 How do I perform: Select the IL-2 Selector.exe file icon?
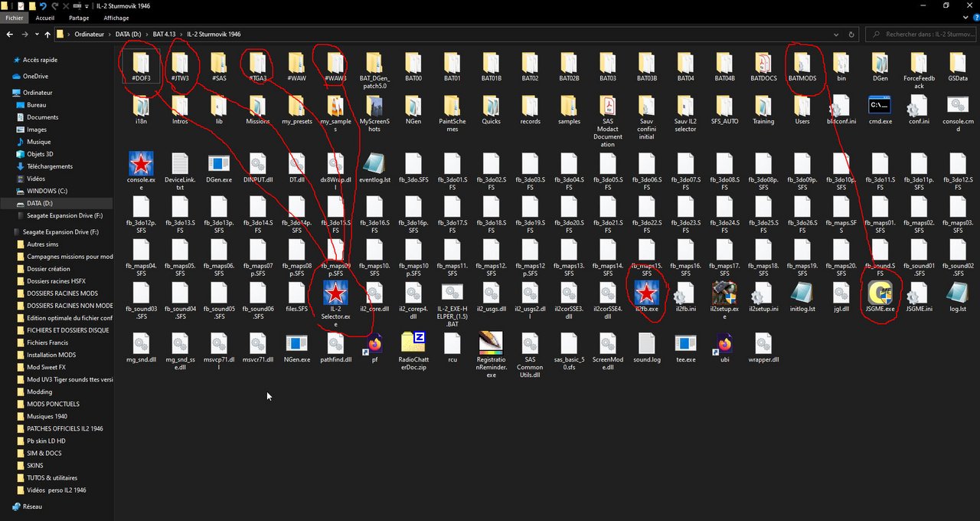point(335,293)
